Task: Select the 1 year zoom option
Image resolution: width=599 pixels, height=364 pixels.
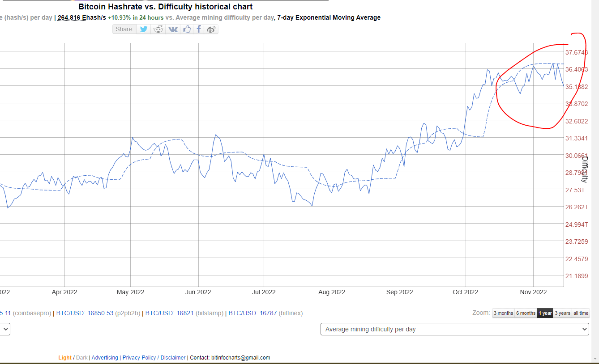Action: coord(545,313)
